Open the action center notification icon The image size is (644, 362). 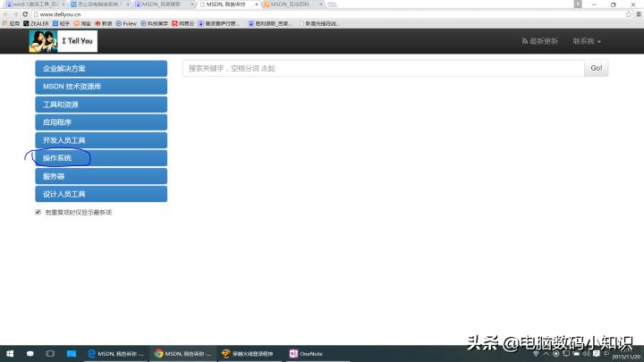tap(597, 353)
